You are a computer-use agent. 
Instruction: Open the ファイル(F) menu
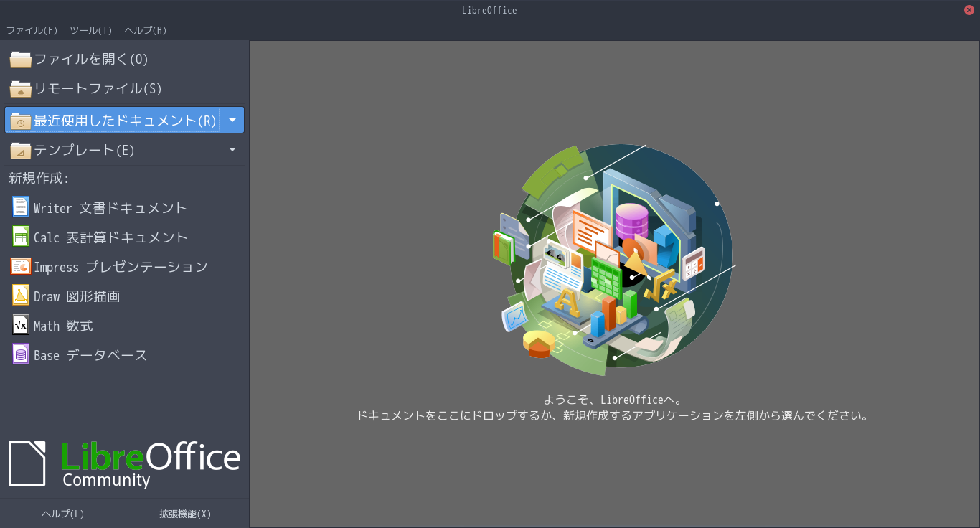point(32,30)
